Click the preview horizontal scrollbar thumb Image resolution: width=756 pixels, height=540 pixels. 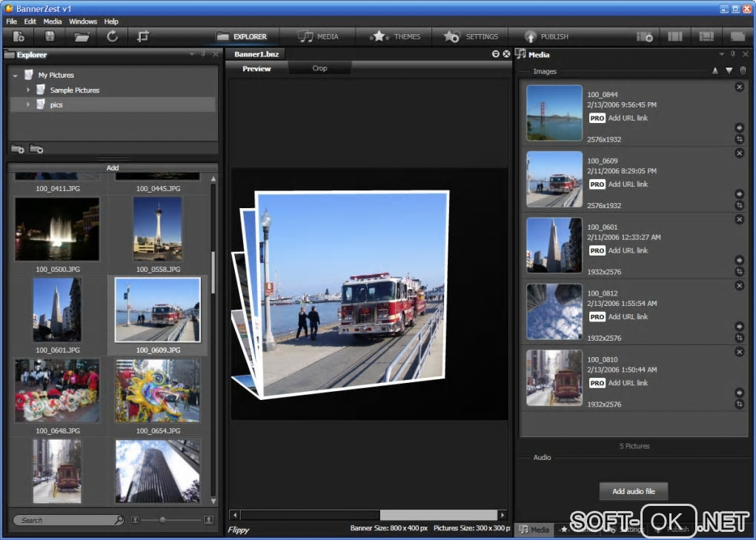[x=438, y=515]
